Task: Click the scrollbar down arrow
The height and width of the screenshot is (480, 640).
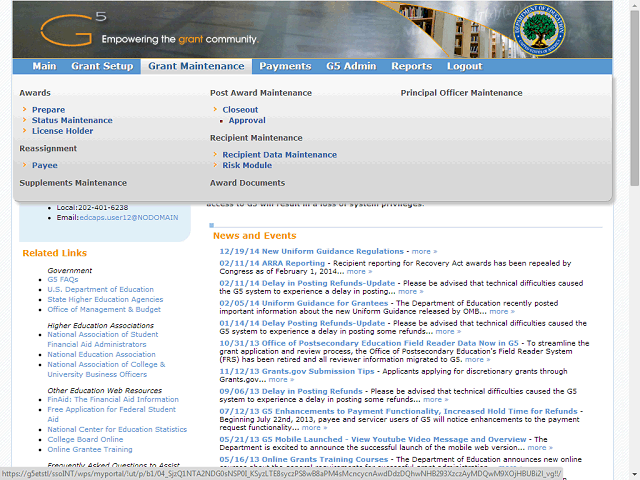Action: click(632, 474)
